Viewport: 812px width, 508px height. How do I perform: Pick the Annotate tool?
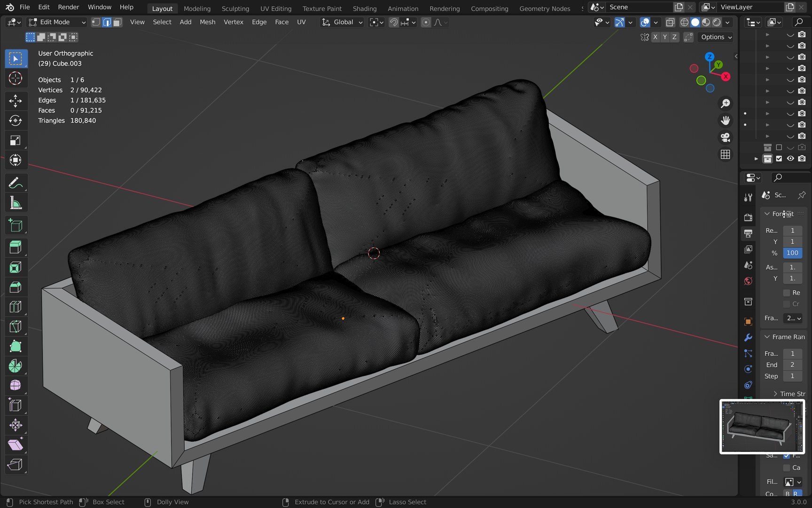(16, 183)
